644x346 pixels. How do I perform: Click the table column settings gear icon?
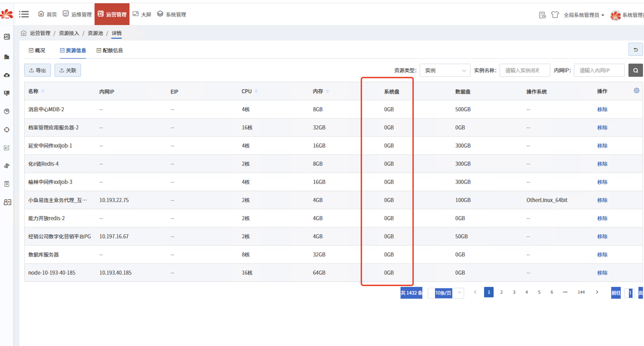(x=636, y=91)
